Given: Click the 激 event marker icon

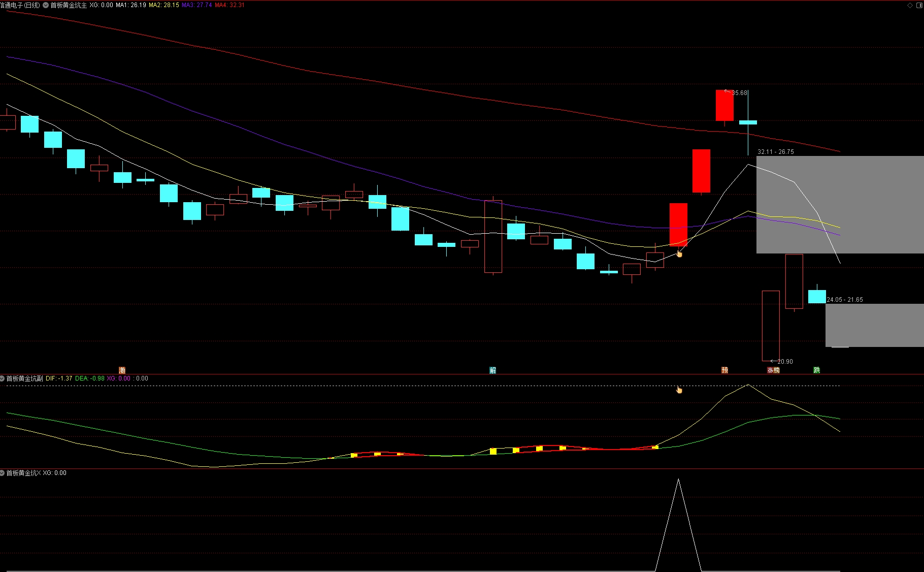Looking at the screenshot, I should point(122,370).
